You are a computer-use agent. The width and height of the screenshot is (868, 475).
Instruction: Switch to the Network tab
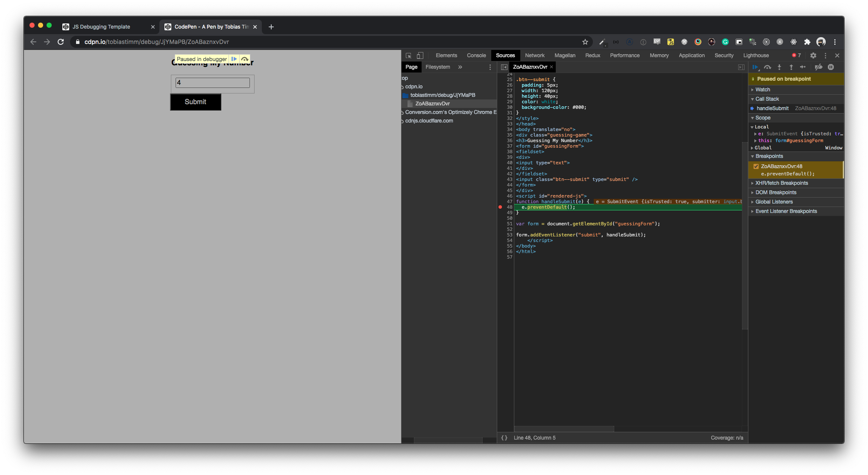coord(534,55)
